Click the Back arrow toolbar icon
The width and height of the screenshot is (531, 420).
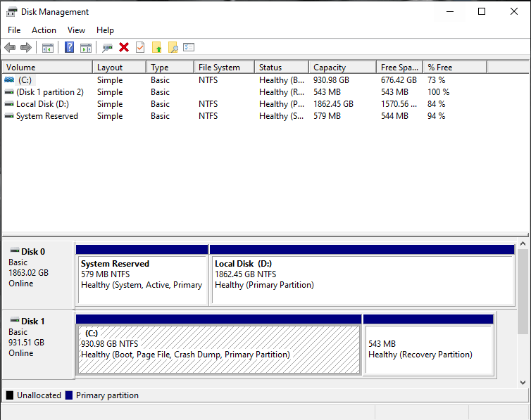coord(10,48)
